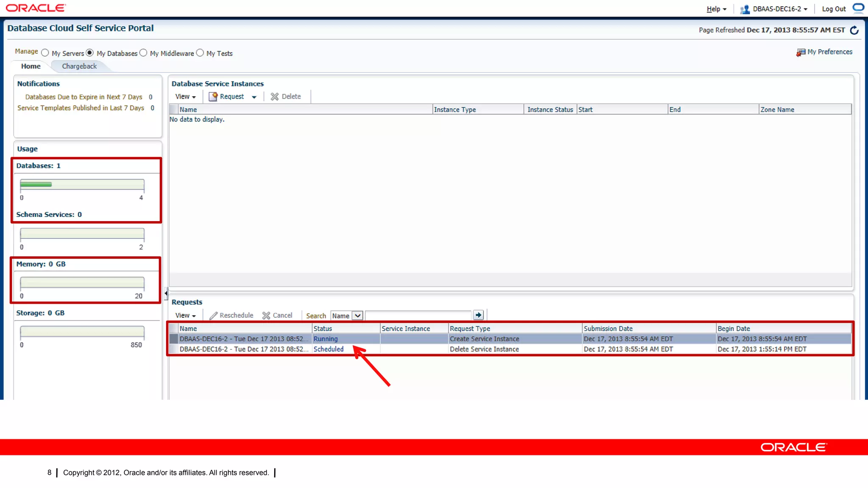Sort instances by End column header

pos(713,109)
